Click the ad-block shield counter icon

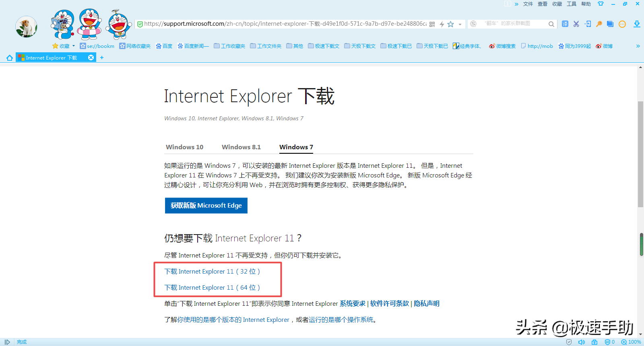coord(610,342)
